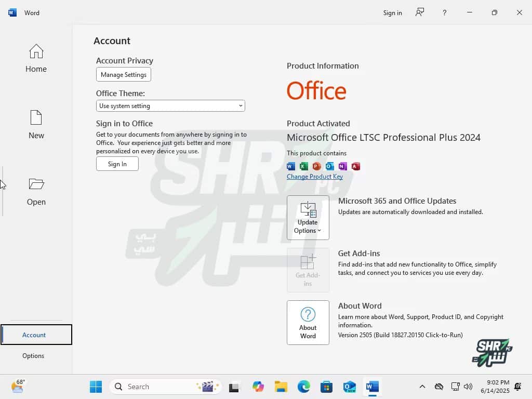
Task: Click the Outlook icon under This product contains
Action: 329,166
